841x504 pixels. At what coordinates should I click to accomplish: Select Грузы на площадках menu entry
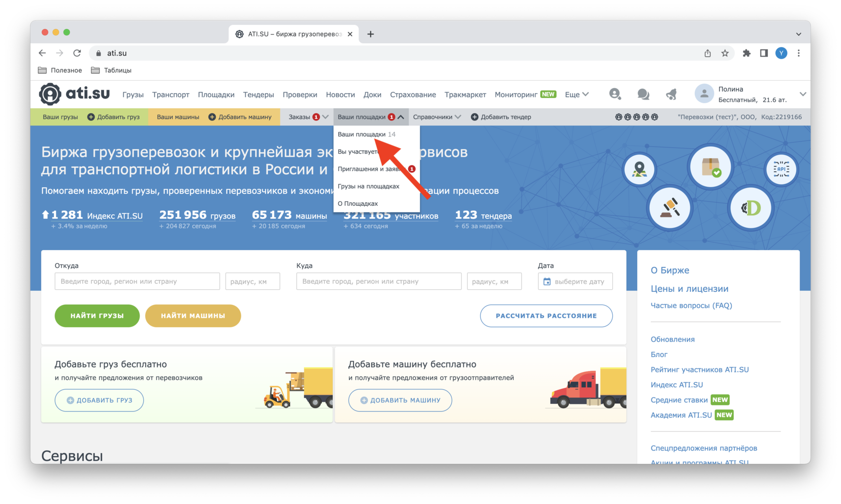(x=376, y=186)
